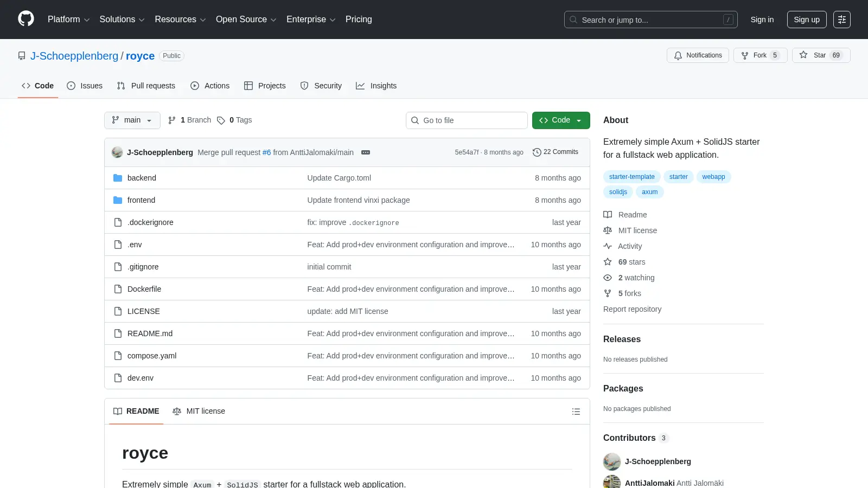Click the fork icon button
The height and width of the screenshot is (488, 868).
coord(745,55)
